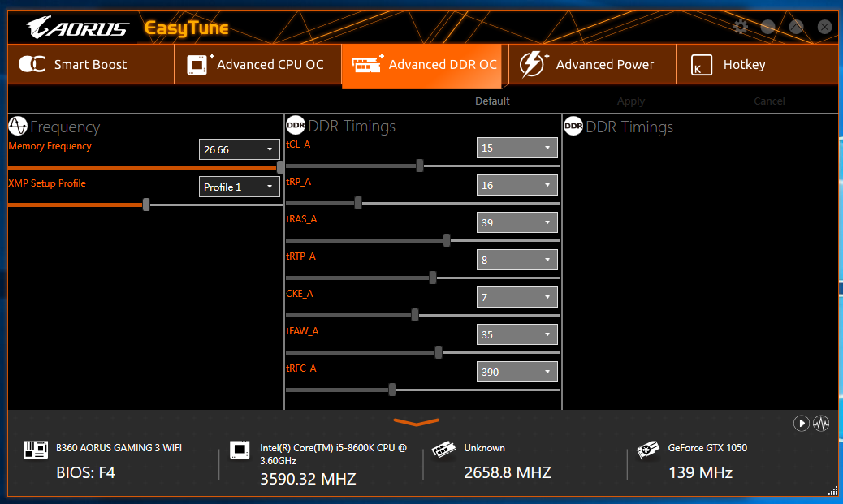
Task: Click the Hotkey keyboard key icon
Action: coord(701,65)
